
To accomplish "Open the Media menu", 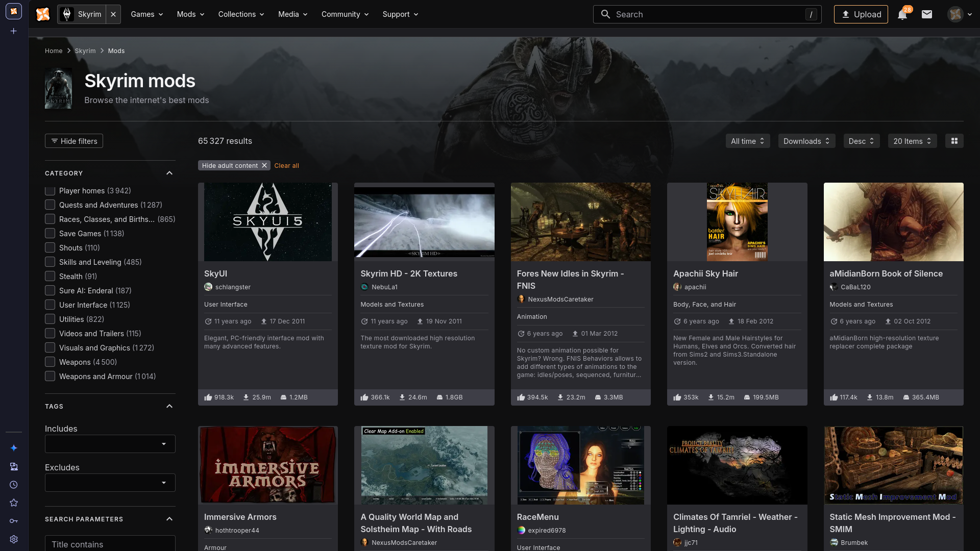I will pyautogui.click(x=293, y=14).
